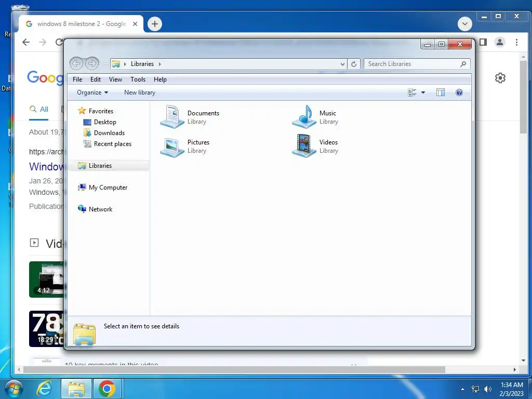Viewport: 532px width, 399px height.
Task: Refresh the Libraries folder view
Action: pos(353,64)
